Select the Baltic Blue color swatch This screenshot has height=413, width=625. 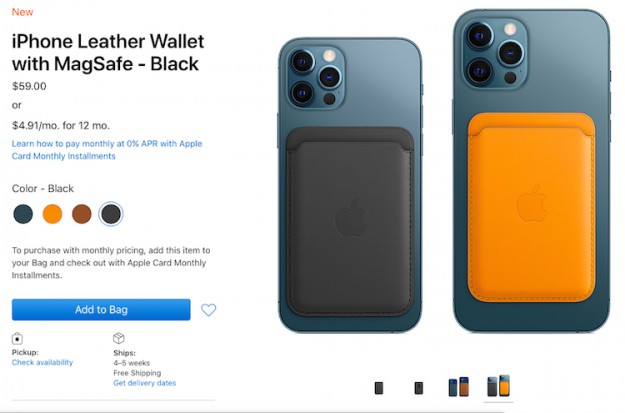(23, 214)
